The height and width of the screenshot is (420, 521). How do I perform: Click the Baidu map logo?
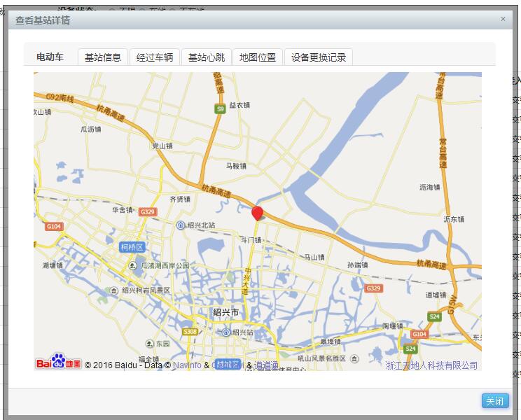click(59, 361)
